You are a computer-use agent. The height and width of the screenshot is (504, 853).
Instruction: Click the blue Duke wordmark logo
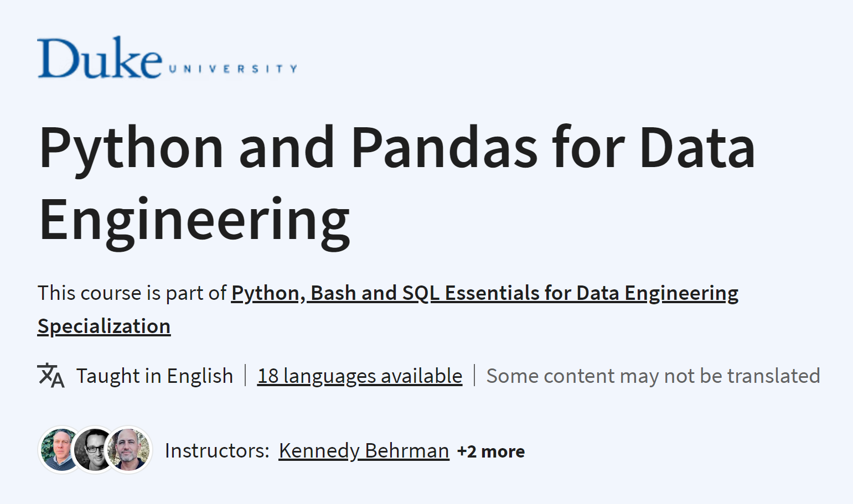(x=100, y=58)
